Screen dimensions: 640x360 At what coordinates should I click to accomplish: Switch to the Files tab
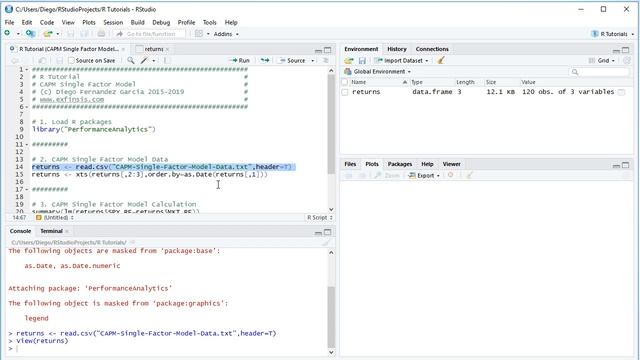pyautogui.click(x=350, y=164)
